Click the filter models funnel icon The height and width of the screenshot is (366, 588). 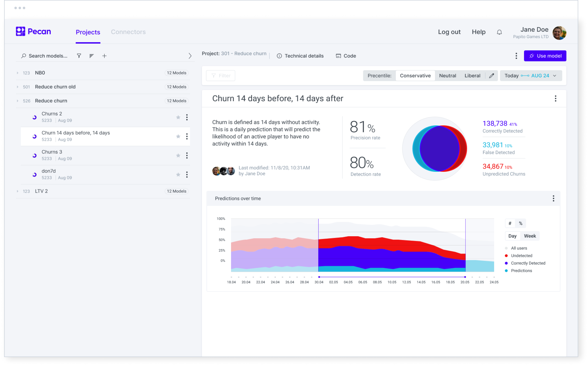click(x=79, y=56)
